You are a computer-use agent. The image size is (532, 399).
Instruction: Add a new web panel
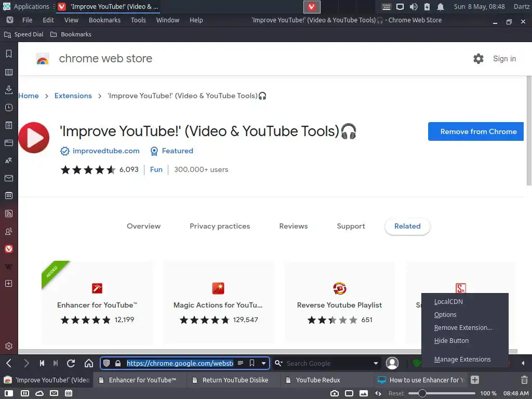point(9,284)
